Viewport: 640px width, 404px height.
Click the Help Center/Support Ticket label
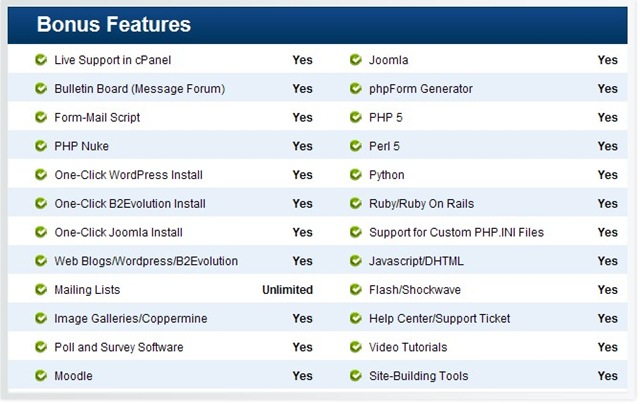440,318
